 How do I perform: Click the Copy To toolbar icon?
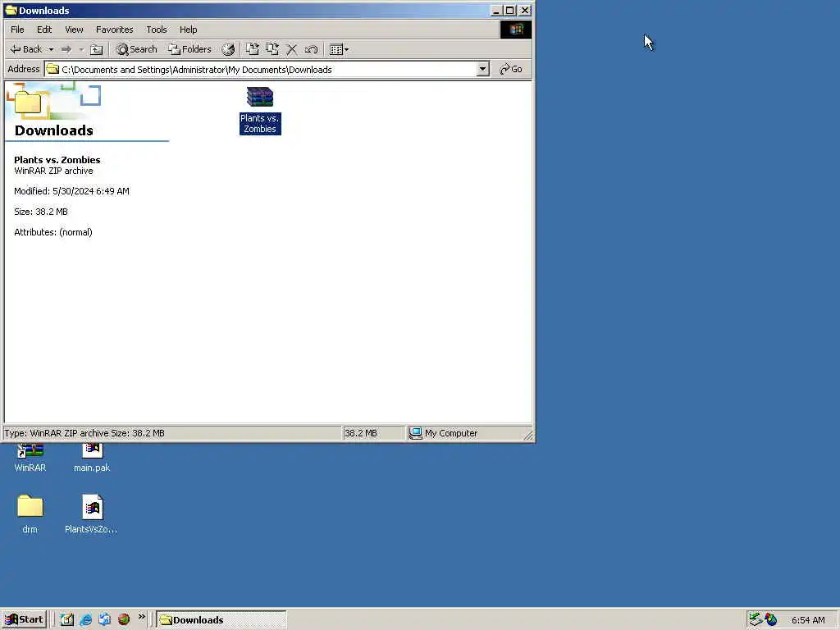pos(272,49)
